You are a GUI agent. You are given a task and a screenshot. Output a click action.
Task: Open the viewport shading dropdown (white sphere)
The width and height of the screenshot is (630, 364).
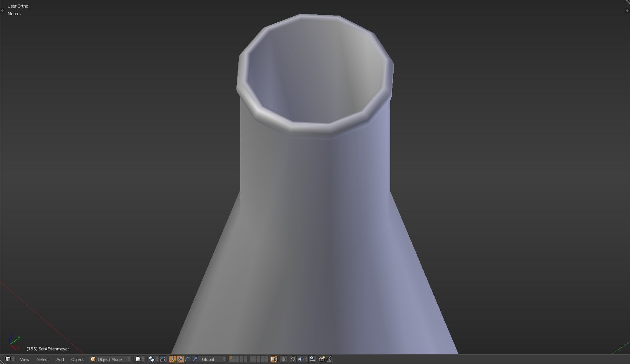pyautogui.click(x=140, y=359)
